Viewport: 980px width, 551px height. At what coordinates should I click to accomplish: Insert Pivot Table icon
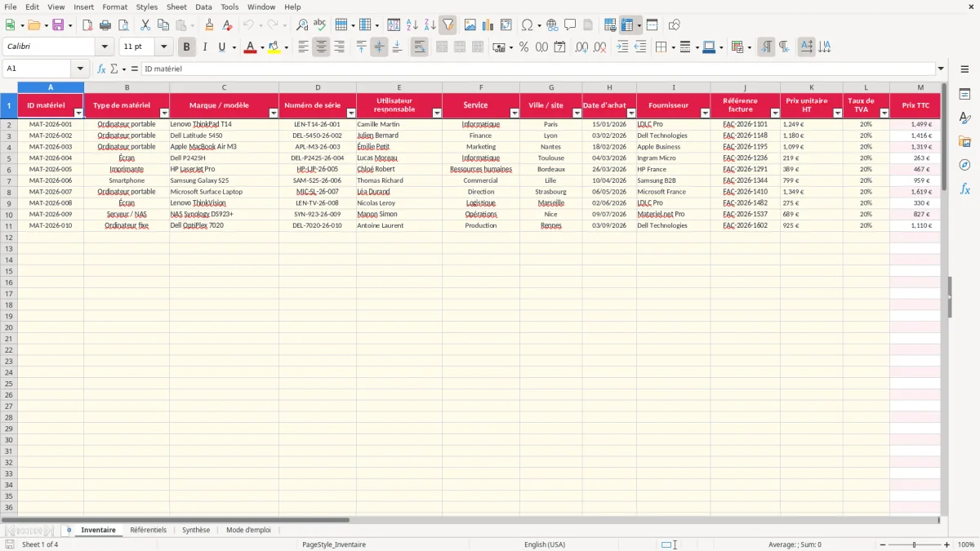coord(506,25)
